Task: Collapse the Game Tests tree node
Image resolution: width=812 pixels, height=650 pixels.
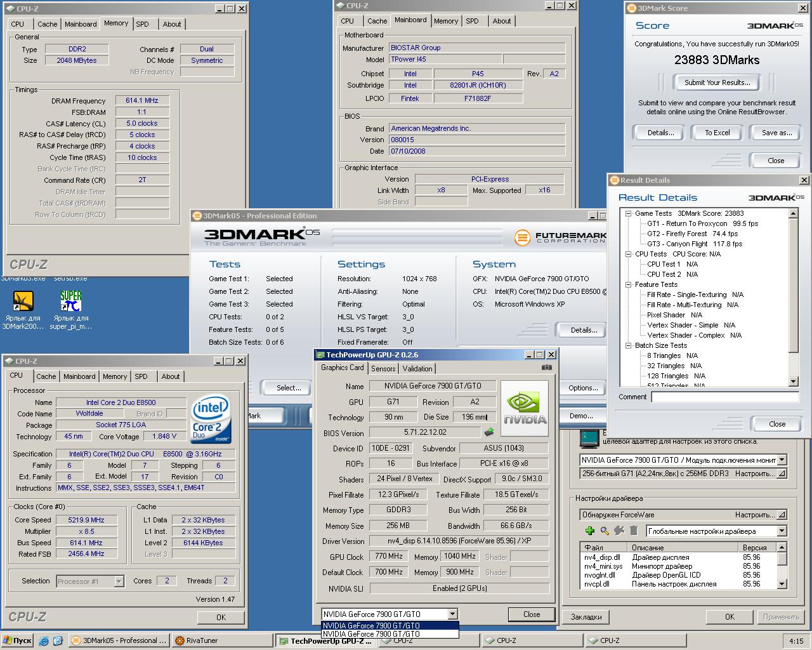Action: coord(628,213)
